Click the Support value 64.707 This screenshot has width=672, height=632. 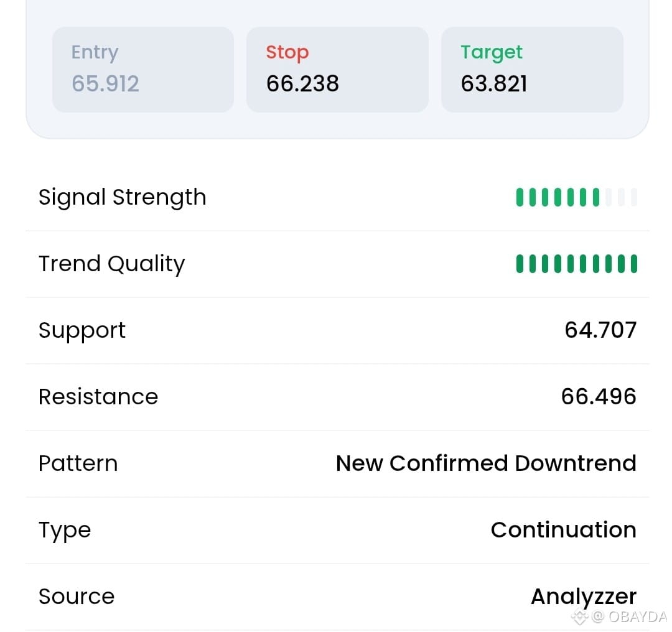(x=600, y=330)
